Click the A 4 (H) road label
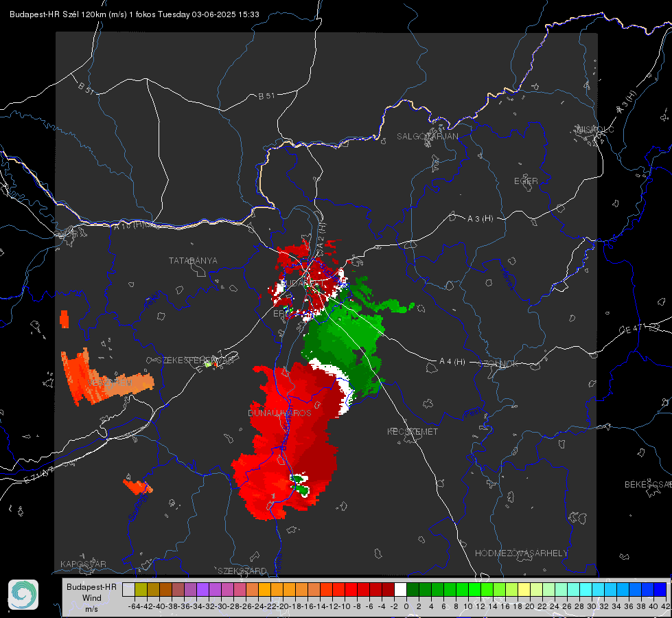 pyautogui.click(x=452, y=362)
